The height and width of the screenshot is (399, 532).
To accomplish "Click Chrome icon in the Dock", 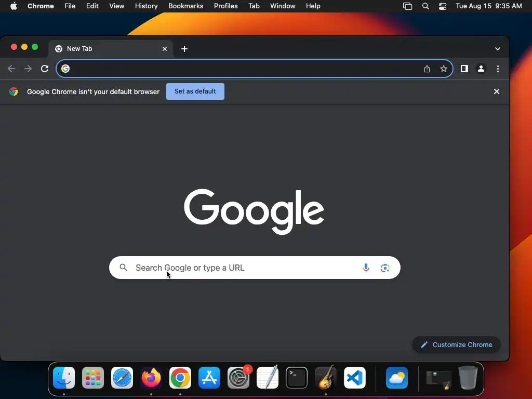I will tap(180, 378).
